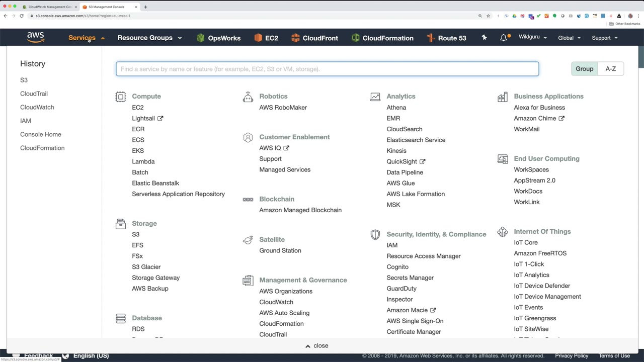
Task: Open Amazon Managed Blockchain
Action: tap(300, 210)
